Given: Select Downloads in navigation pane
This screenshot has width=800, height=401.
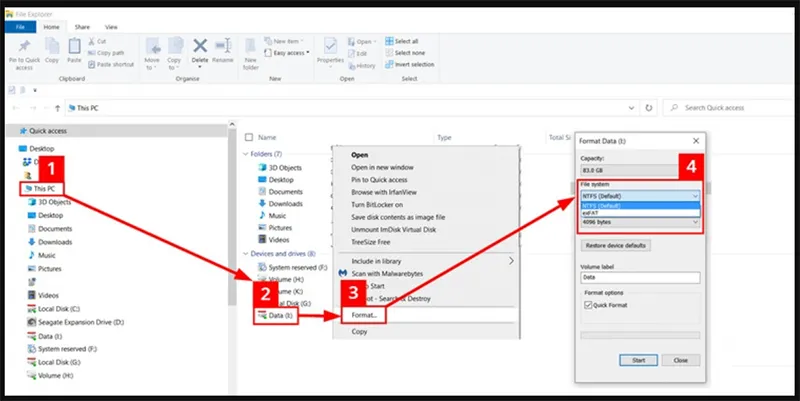Looking at the screenshot, I should tap(50, 242).
